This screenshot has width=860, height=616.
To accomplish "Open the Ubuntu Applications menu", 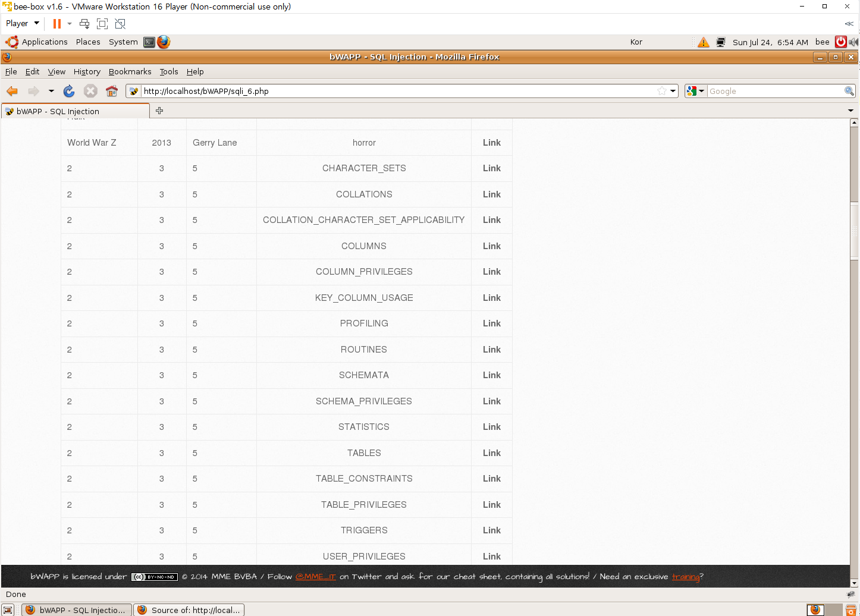I will pos(36,42).
